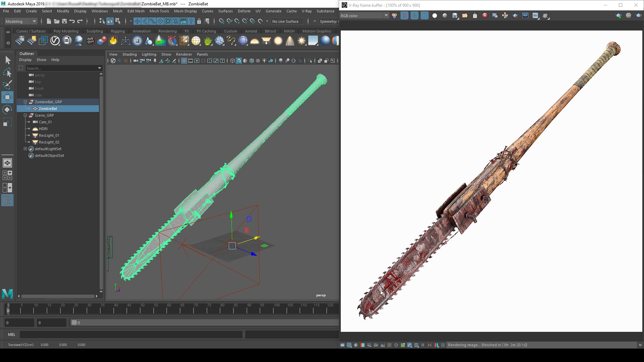Image resolution: width=644 pixels, height=362 pixels.
Task: Select the Paint Selection brush tool
Action: [x=7, y=85]
